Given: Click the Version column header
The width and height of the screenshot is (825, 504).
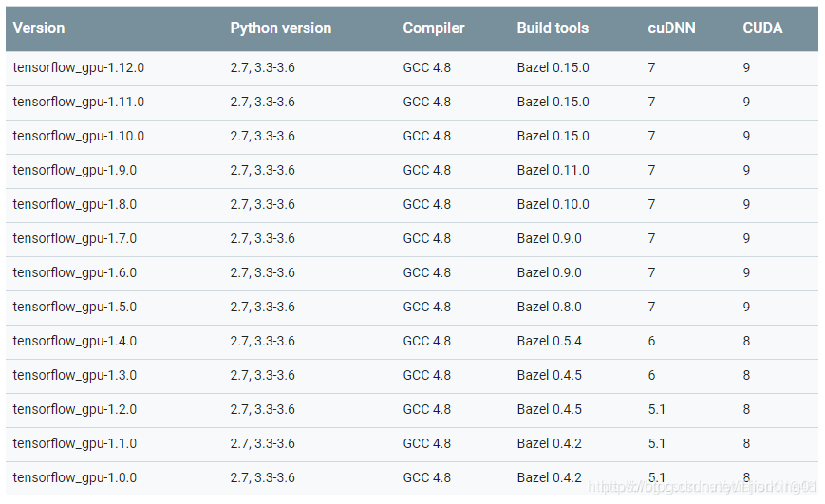Looking at the screenshot, I should click(39, 28).
